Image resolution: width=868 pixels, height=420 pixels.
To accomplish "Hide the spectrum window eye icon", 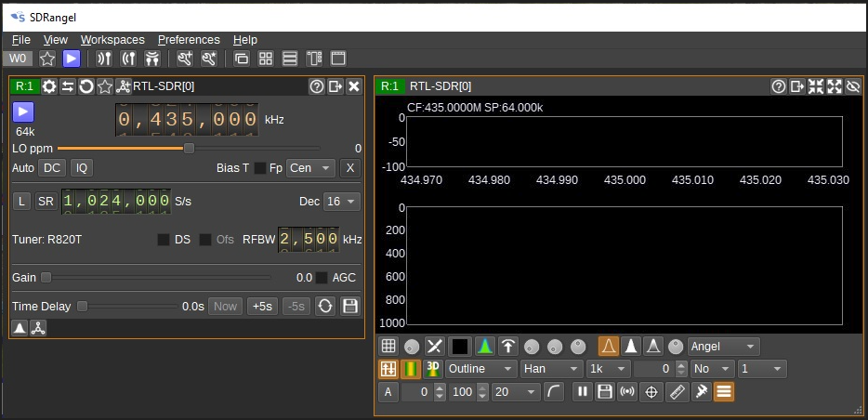I will point(853,86).
